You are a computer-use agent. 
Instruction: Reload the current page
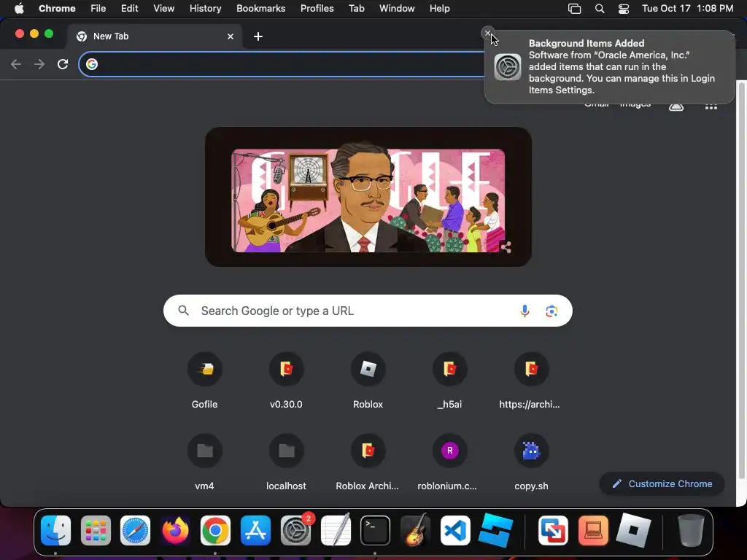point(63,64)
